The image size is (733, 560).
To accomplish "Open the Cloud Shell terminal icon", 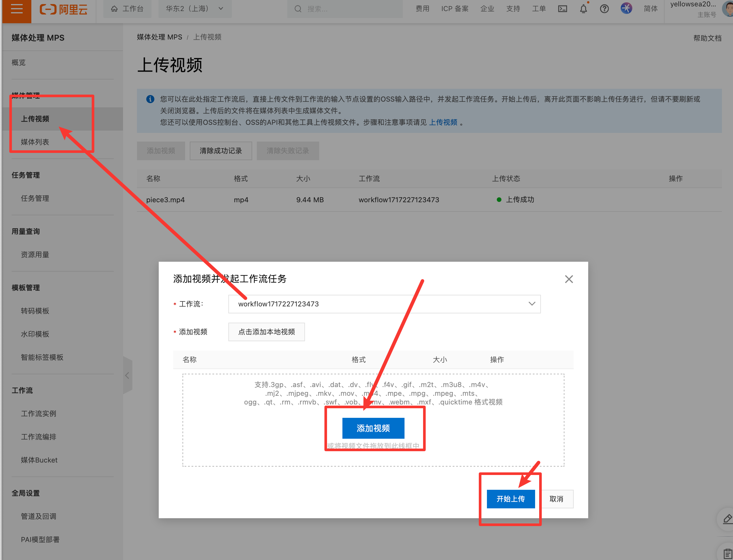I will tap(562, 9).
